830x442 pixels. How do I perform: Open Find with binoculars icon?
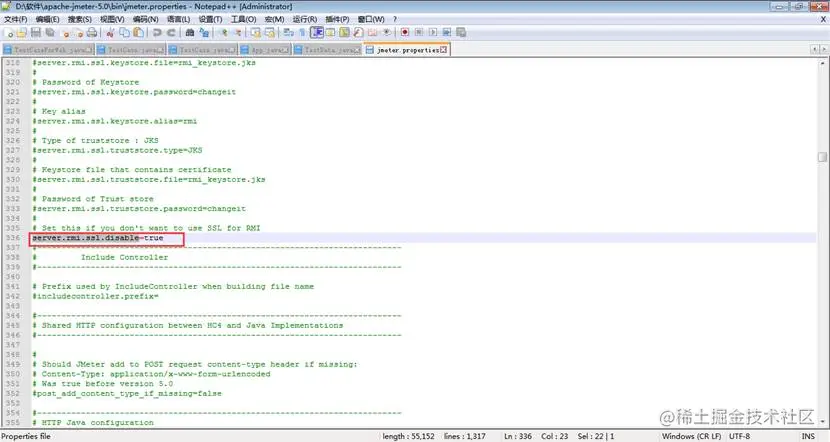pyautogui.click(x=190, y=33)
